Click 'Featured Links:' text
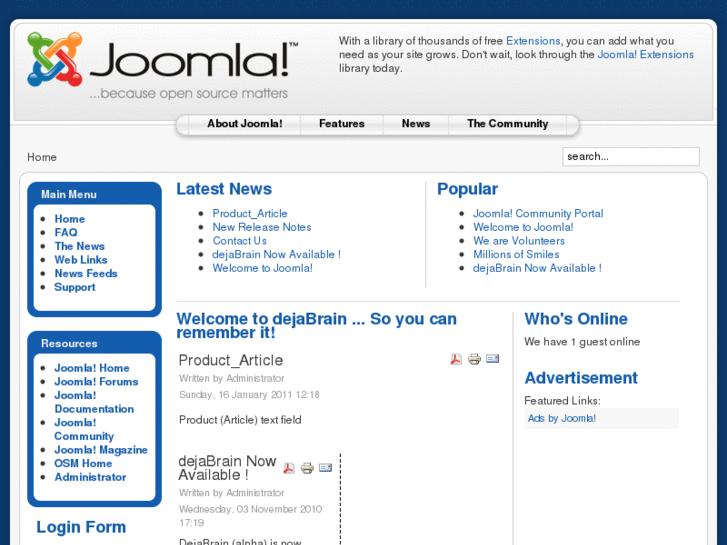 (562, 401)
